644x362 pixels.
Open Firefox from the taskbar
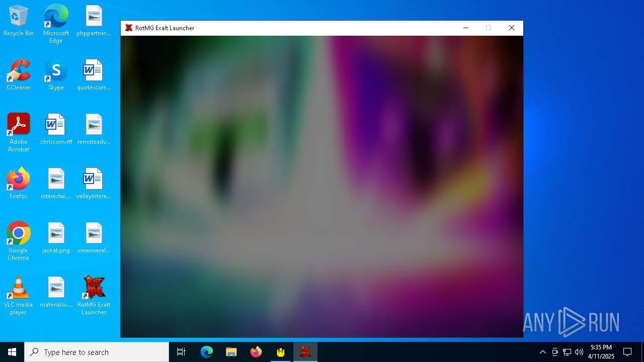[256, 352]
